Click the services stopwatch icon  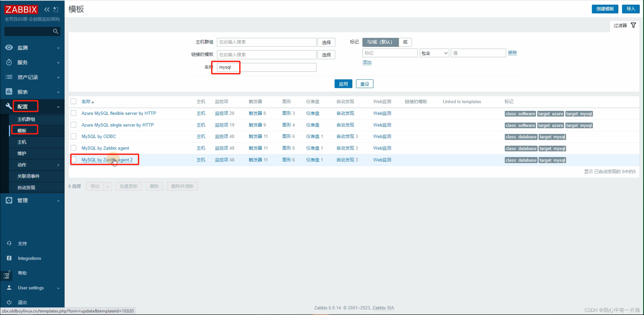coord(9,62)
